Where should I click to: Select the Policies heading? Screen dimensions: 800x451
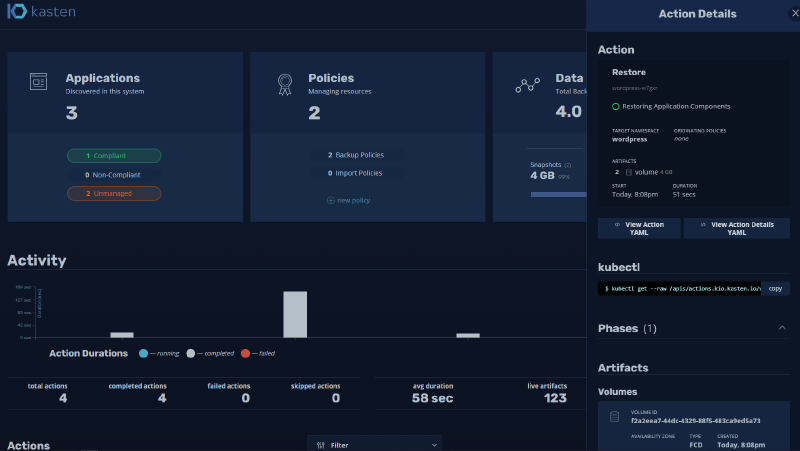pyautogui.click(x=331, y=78)
